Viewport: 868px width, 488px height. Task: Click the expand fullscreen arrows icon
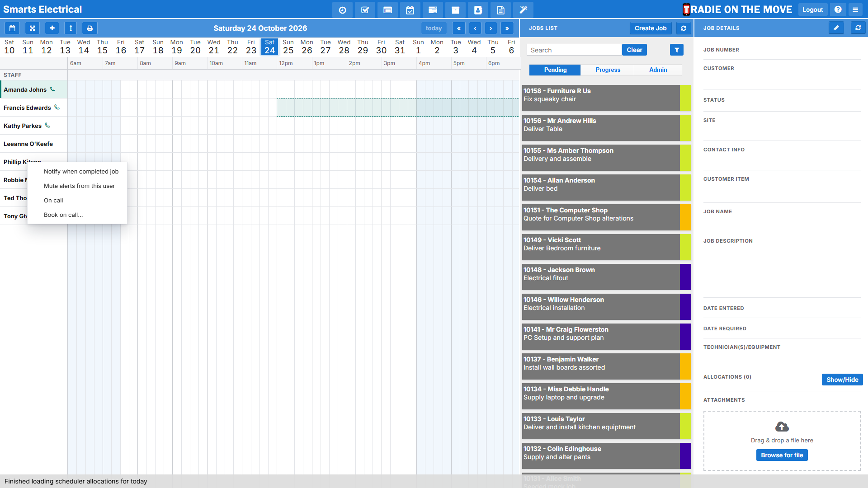point(32,28)
